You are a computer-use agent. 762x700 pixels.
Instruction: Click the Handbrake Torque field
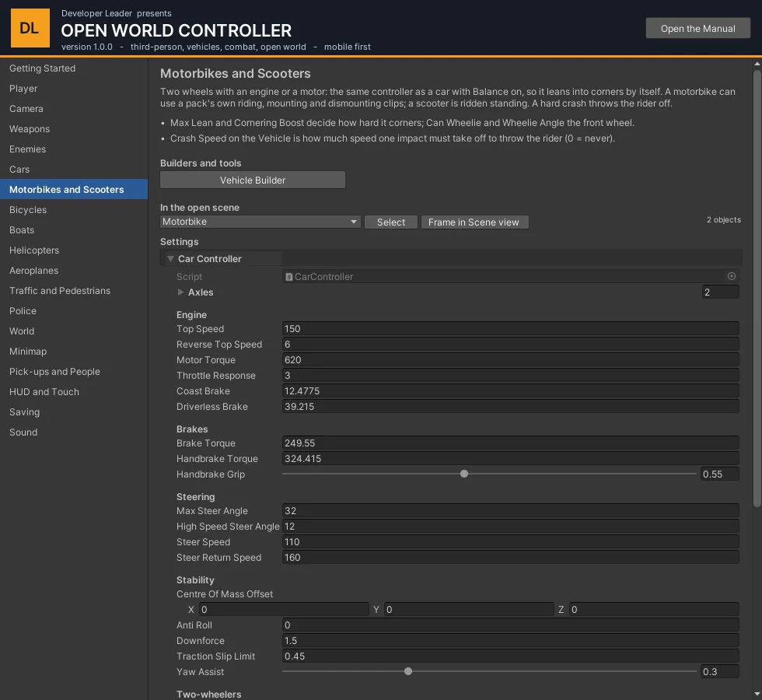pos(510,458)
